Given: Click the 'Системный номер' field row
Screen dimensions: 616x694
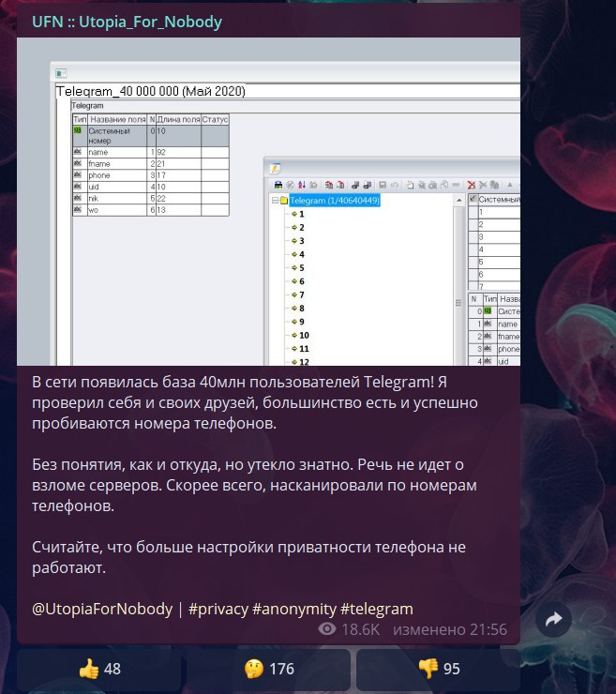Looking at the screenshot, I should pos(151,136).
